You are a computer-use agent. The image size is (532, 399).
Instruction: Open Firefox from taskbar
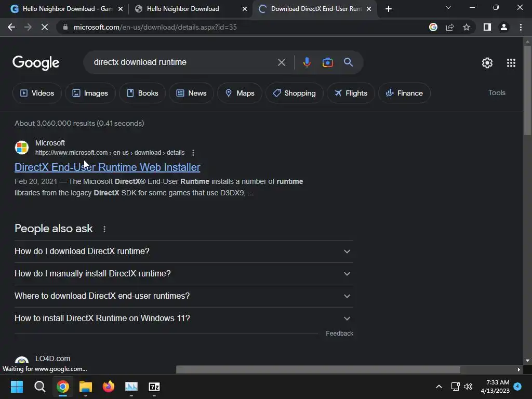(108, 387)
